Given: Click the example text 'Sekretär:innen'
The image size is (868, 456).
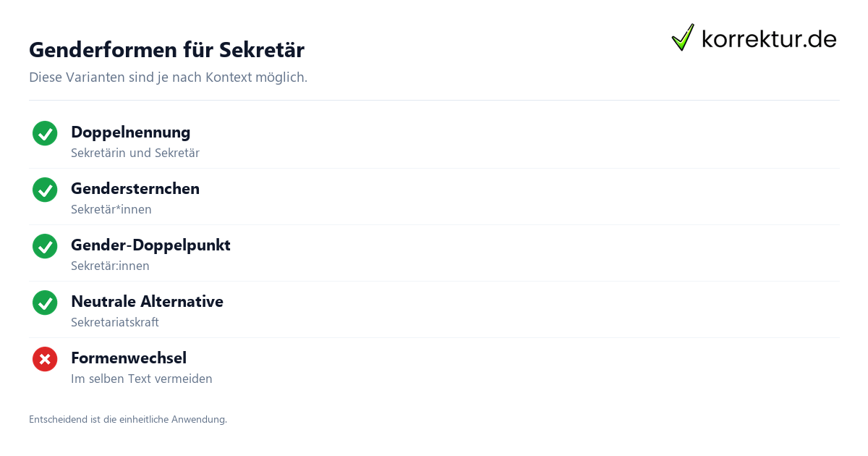Looking at the screenshot, I should point(110,266).
